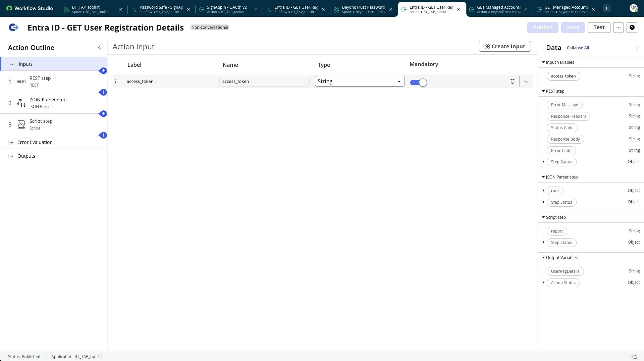The image size is (644, 361).
Task: Toggle the Mandatory switch for access_token
Action: (418, 82)
